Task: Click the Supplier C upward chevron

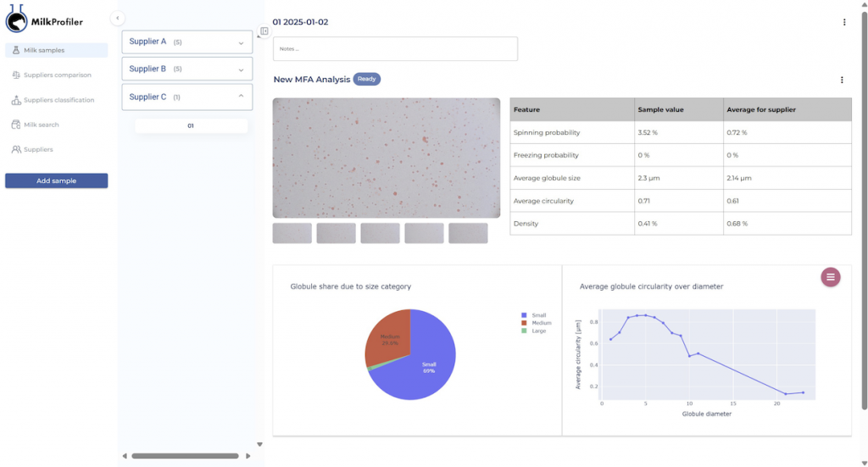Action: click(241, 97)
